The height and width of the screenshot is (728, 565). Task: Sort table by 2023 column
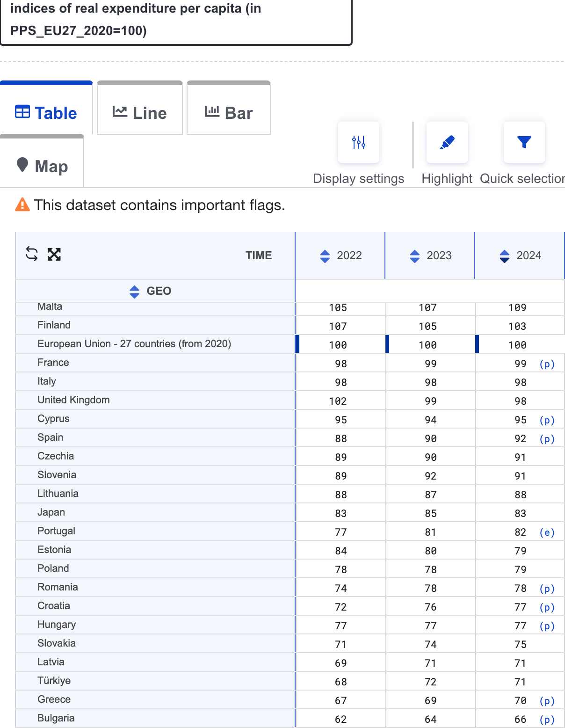point(415,256)
